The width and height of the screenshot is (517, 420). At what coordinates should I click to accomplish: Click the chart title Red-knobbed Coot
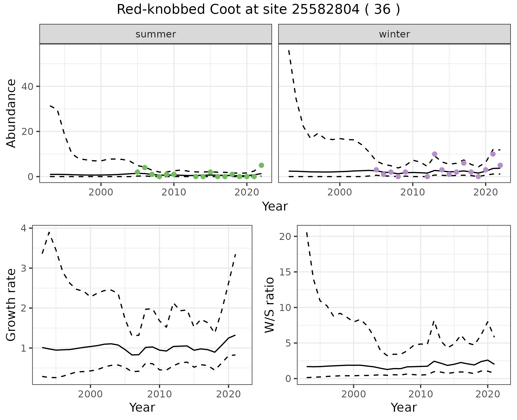click(258, 10)
